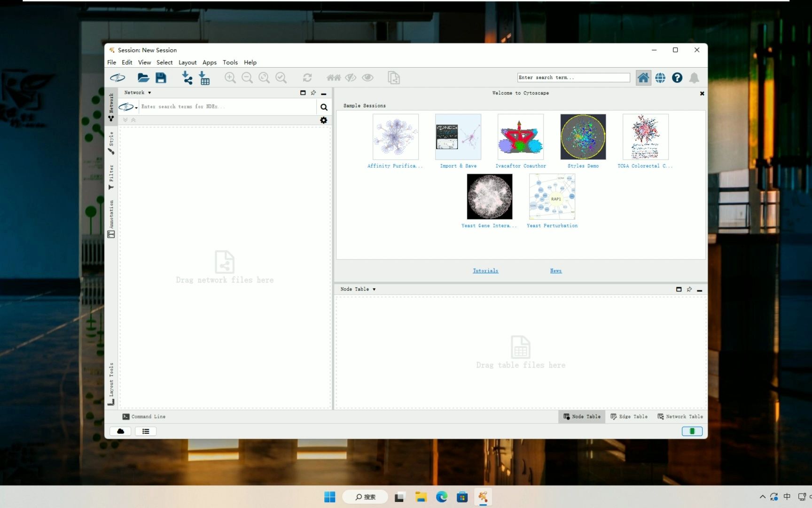Open the Node Table dropdown

click(358, 289)
